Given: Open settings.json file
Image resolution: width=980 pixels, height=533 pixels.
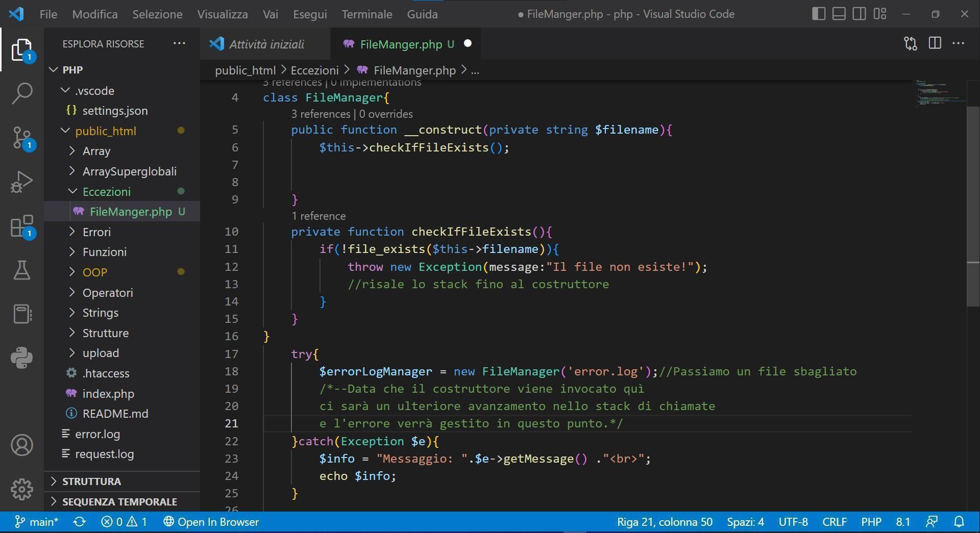Looking at the screenshot, I should pos(122,111).
